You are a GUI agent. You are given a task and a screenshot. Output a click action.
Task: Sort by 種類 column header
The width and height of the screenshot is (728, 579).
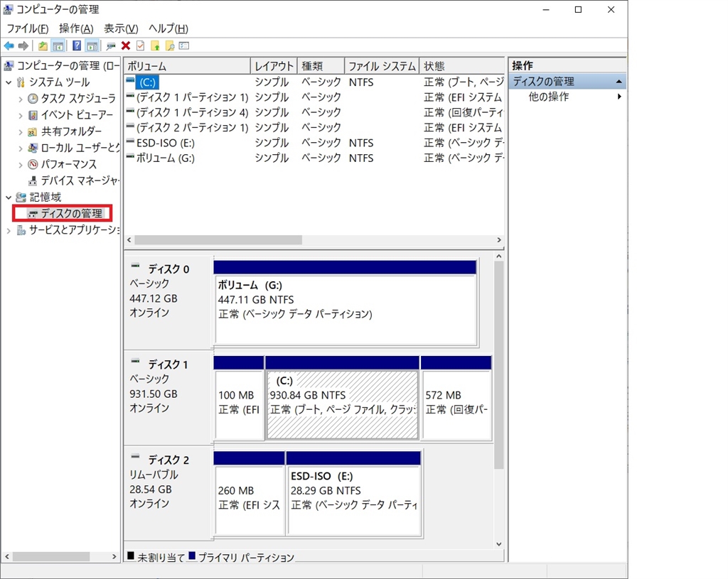321,66
